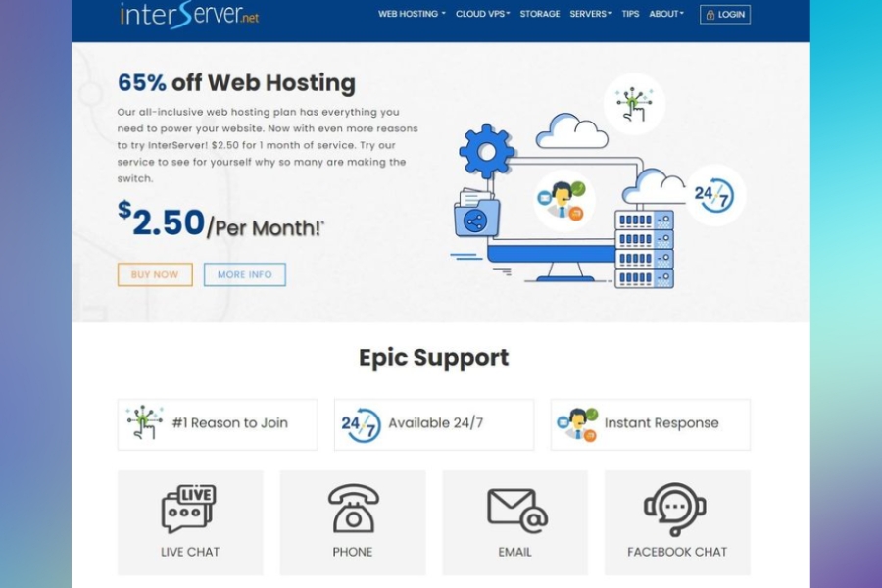Screen dimensions: 882x588
Task: Click the 65% off Web Hosting heading
Action: 236,82
